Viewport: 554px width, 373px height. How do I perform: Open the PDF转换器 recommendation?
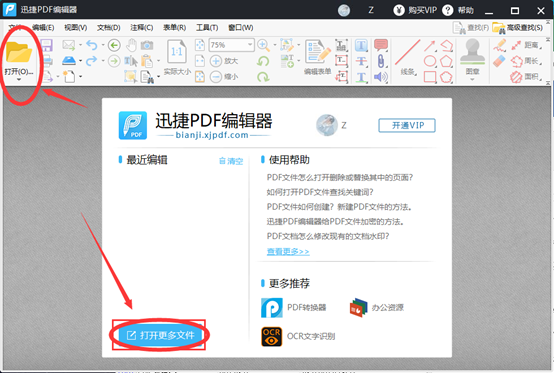(294, 308)
